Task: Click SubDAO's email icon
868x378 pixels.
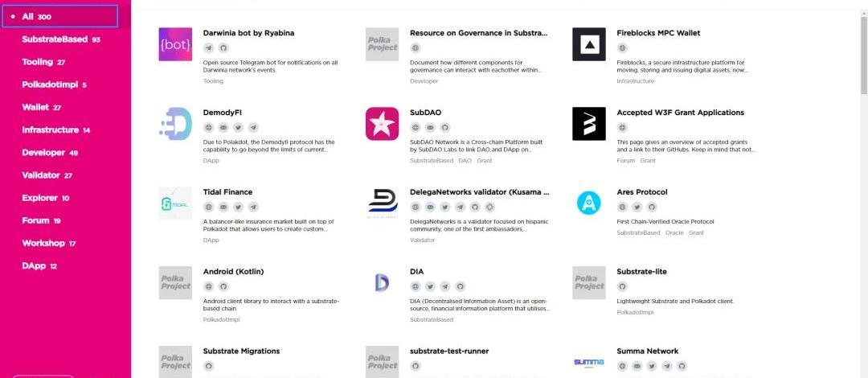Action: click(x=430, y=128)
